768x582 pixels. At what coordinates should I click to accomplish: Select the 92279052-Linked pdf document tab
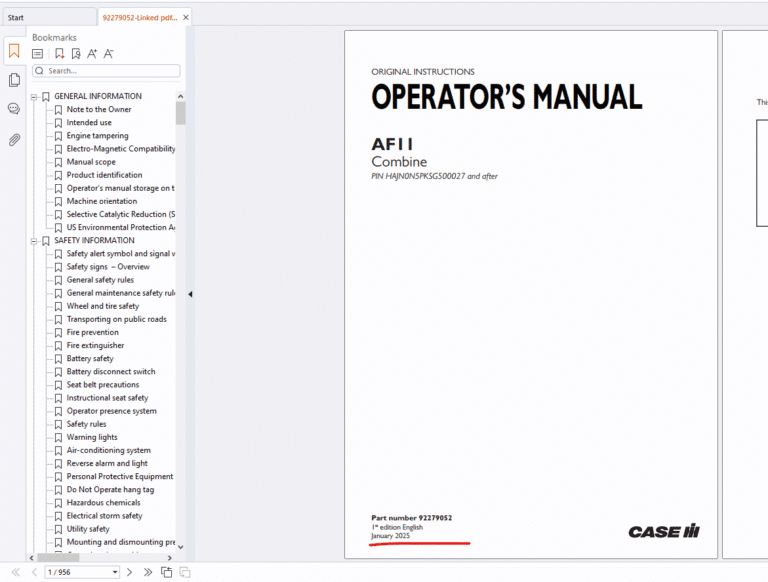140,18
